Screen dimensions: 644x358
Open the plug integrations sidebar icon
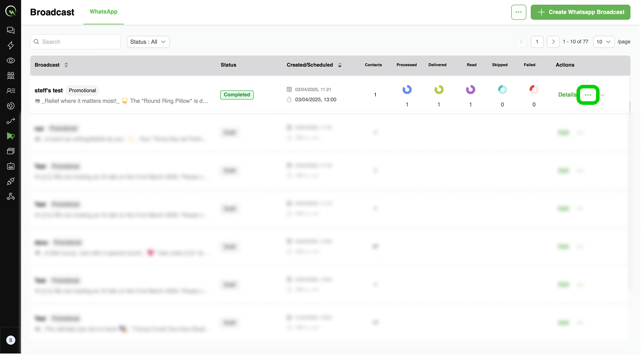click(11, 181)
